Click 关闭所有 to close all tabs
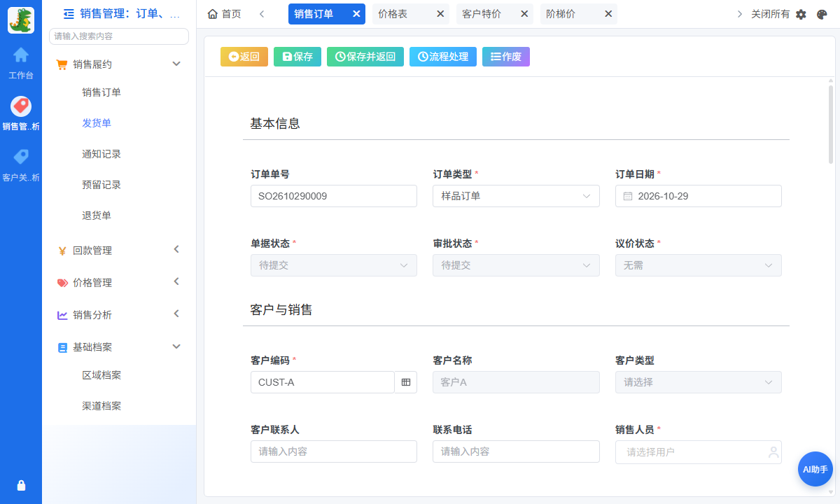Screen dimensions: 840x504 [770, 14]
